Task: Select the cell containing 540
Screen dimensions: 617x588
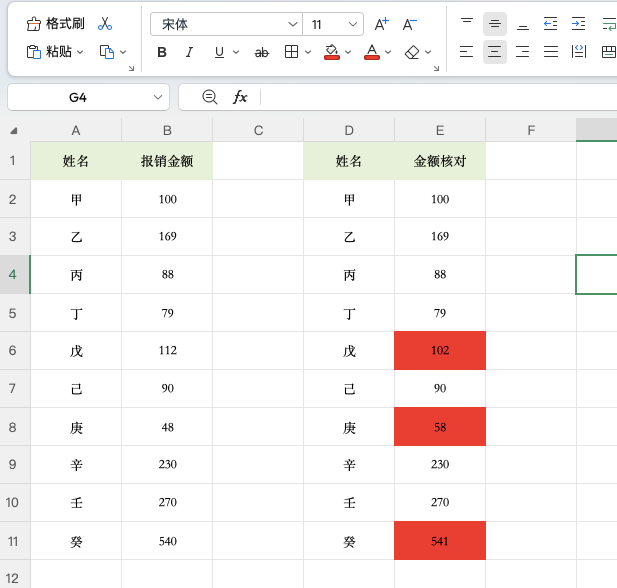Action: 167,541
